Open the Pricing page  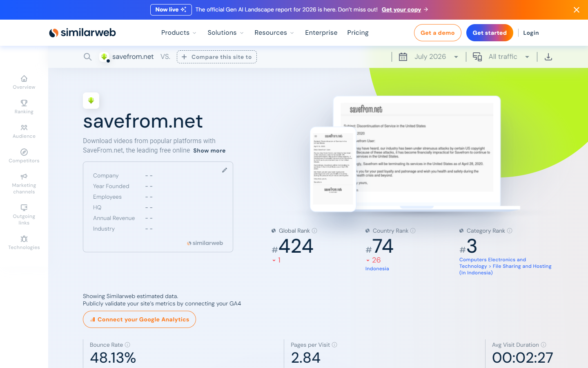click(x=358, y=33)
